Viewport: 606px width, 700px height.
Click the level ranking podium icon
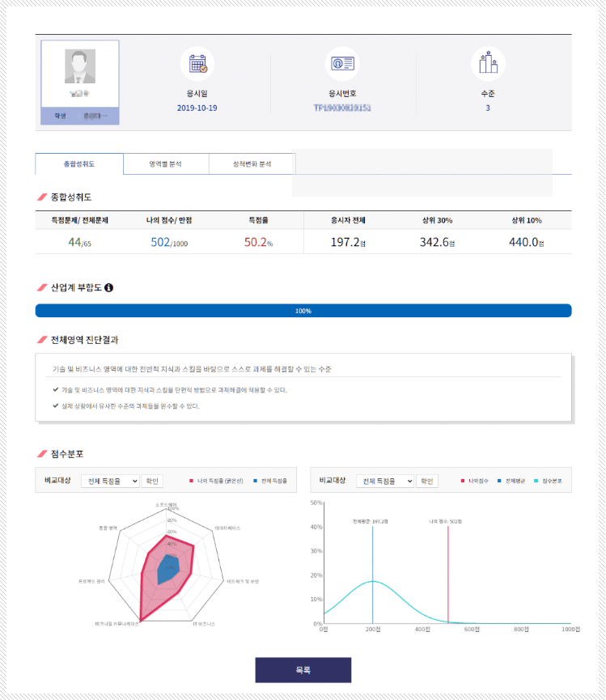coord(487,64)
